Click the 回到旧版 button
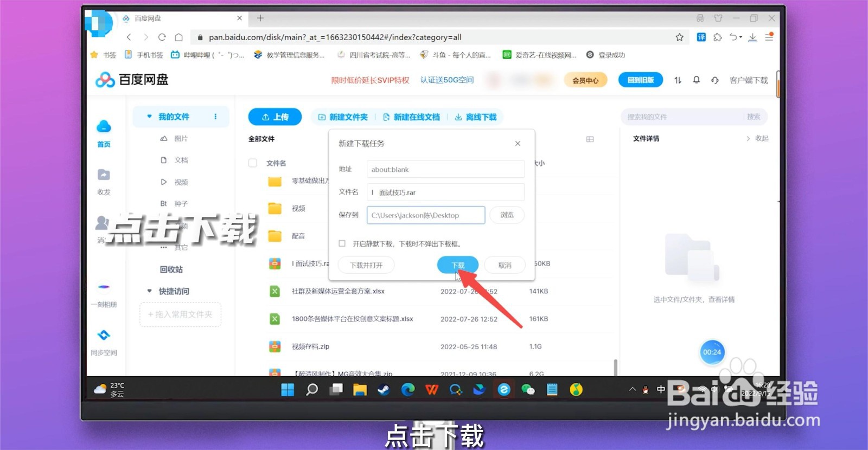Viewport: 868px width, 450px height. pos(641,80)
